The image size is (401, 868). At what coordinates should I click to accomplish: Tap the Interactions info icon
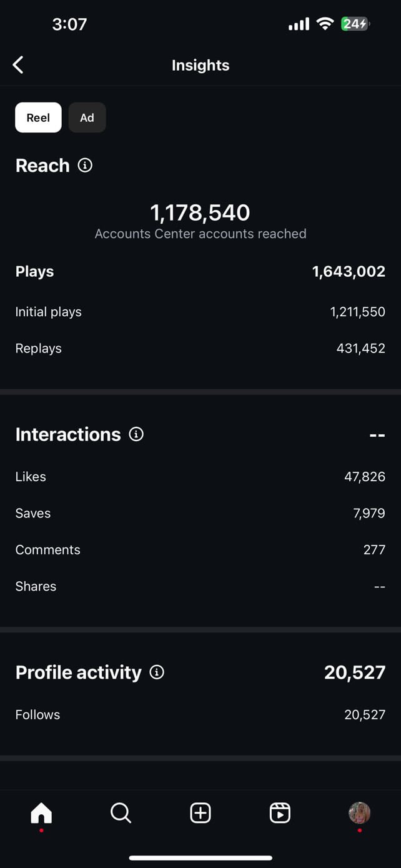(136, 434)
